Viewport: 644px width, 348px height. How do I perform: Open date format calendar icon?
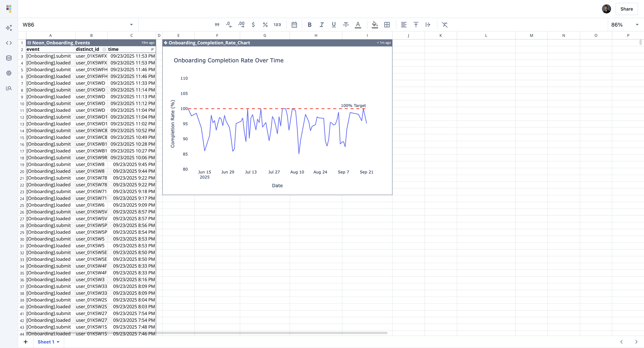click(x=294, y=25)
